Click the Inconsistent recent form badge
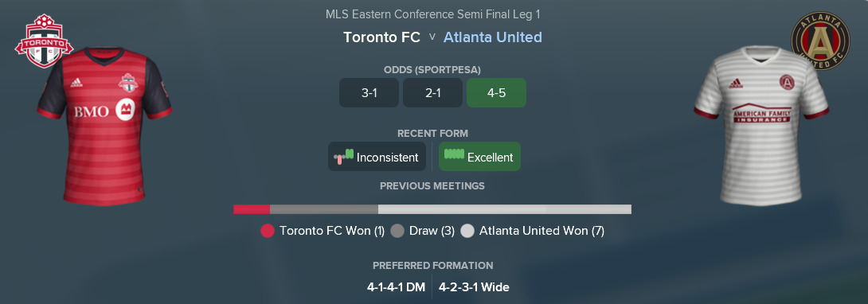868x304 pixels. tap(377, 157)
